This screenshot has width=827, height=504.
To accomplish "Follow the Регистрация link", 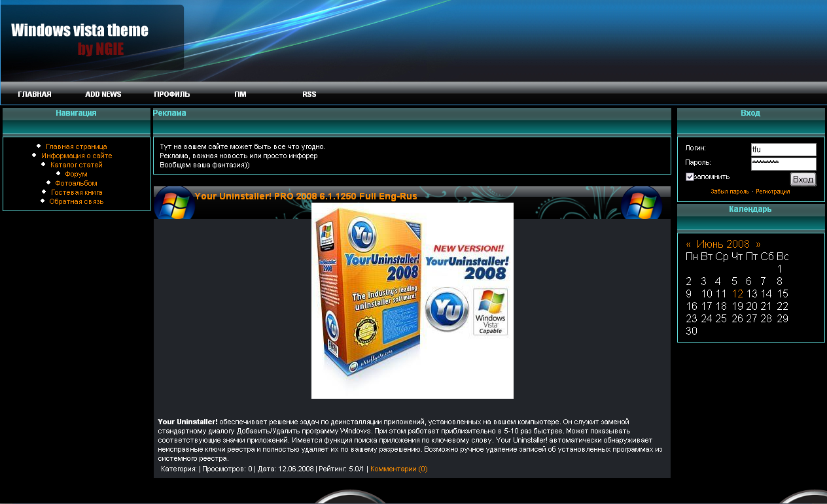I will pyautogui.click(x=773, y=192).
